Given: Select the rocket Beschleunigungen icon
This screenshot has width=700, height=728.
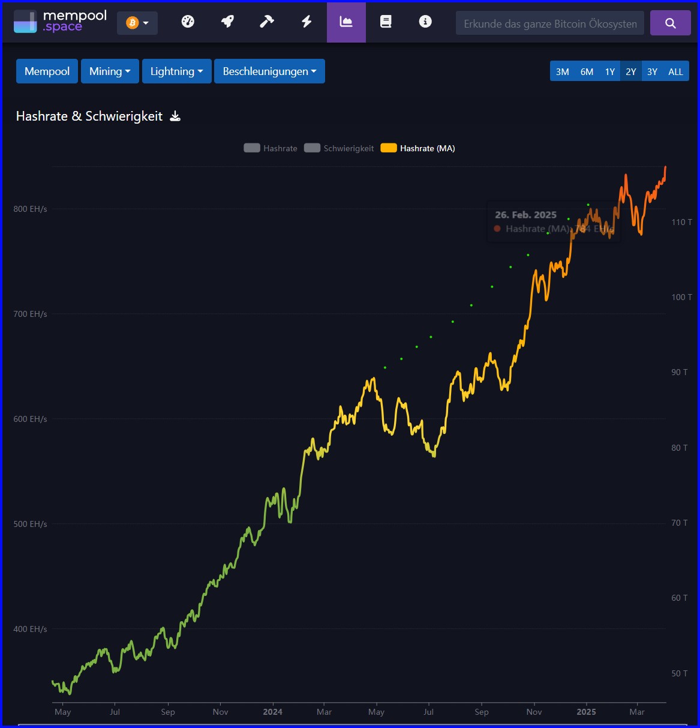Looking at the screenshot, I should (x=227, y=22).
